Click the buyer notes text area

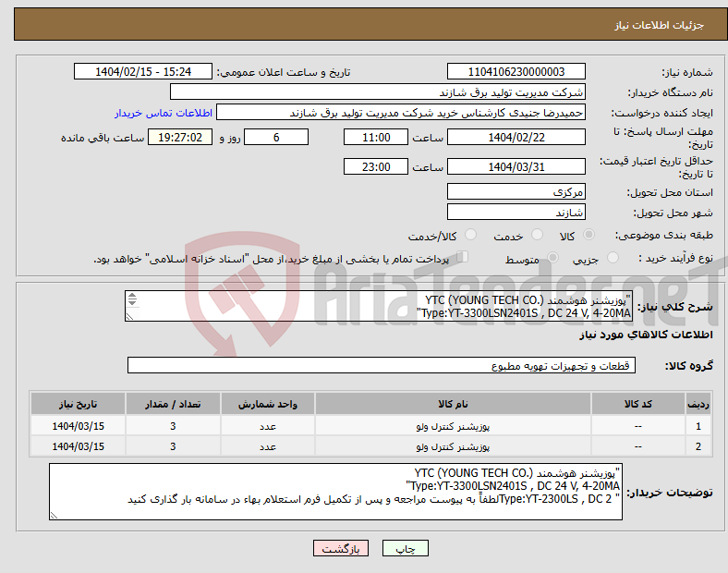pos(335,492)
